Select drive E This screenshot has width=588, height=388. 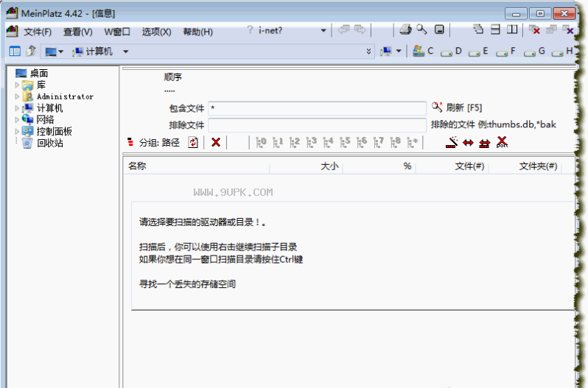pyautogui.click(x=478, y=52)
